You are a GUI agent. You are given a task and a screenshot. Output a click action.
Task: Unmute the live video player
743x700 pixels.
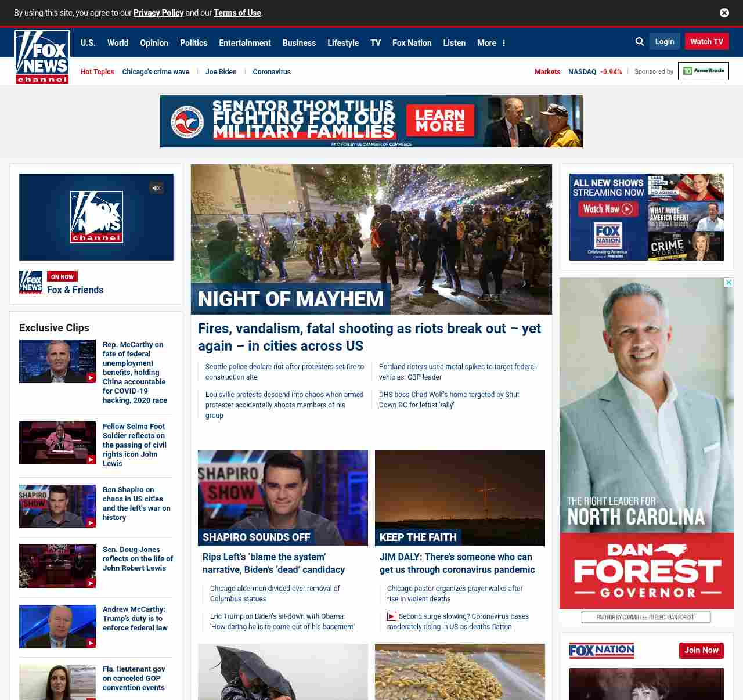pyautogui.click(x=156, y=188)
